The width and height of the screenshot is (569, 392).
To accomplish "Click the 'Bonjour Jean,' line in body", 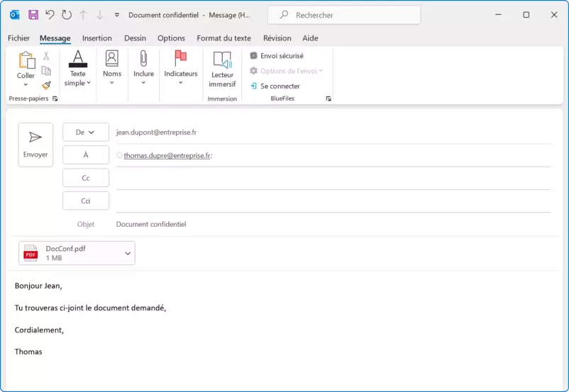I will coord(38,286).
